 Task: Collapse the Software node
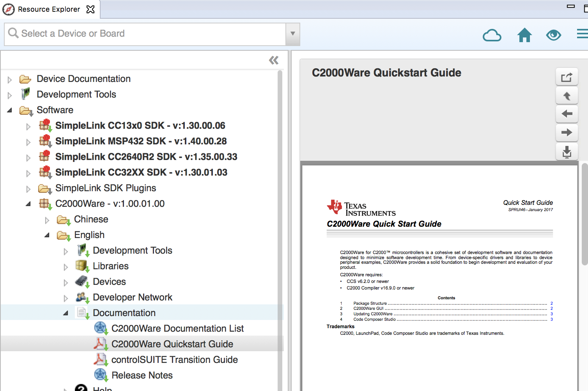click(x=10, y=110)
